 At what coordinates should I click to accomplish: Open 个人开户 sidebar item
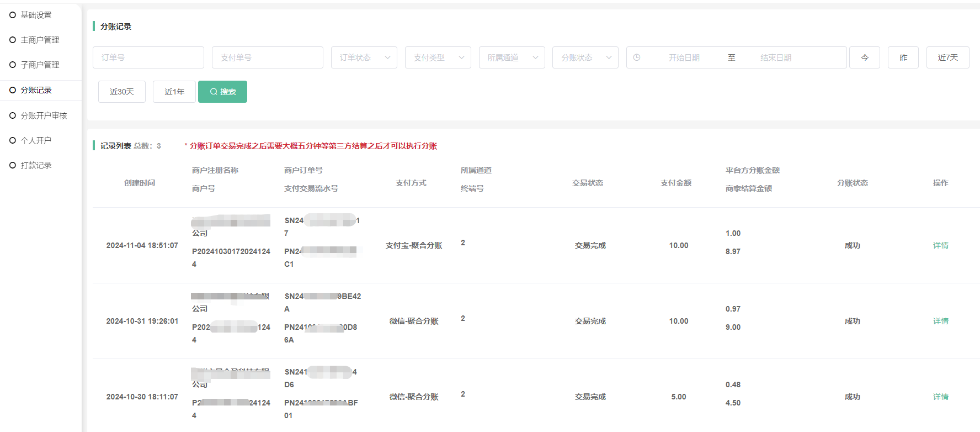pyautogui.click(x=36, y=140)
